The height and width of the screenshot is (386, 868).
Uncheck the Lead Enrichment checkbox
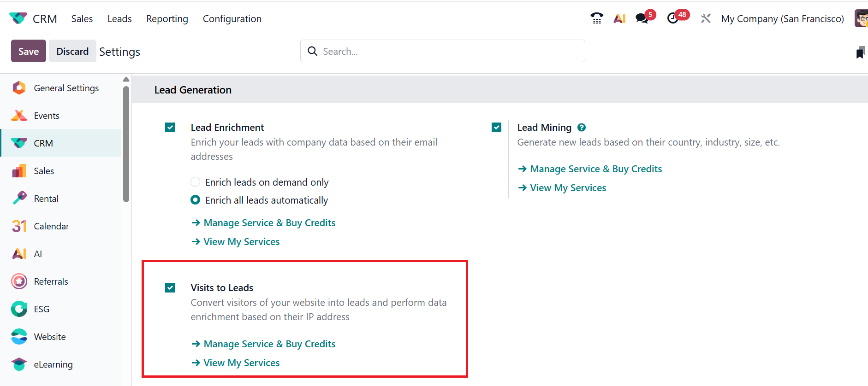170,128
